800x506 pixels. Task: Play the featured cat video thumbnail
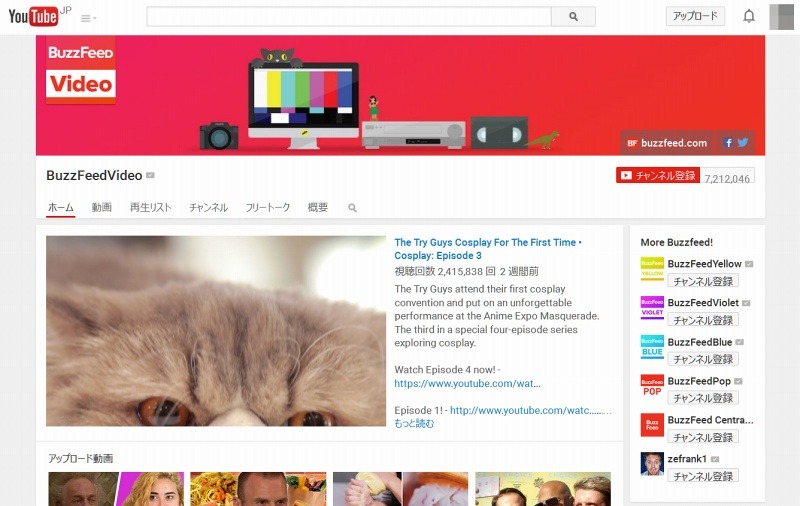[x=216, y=331]
